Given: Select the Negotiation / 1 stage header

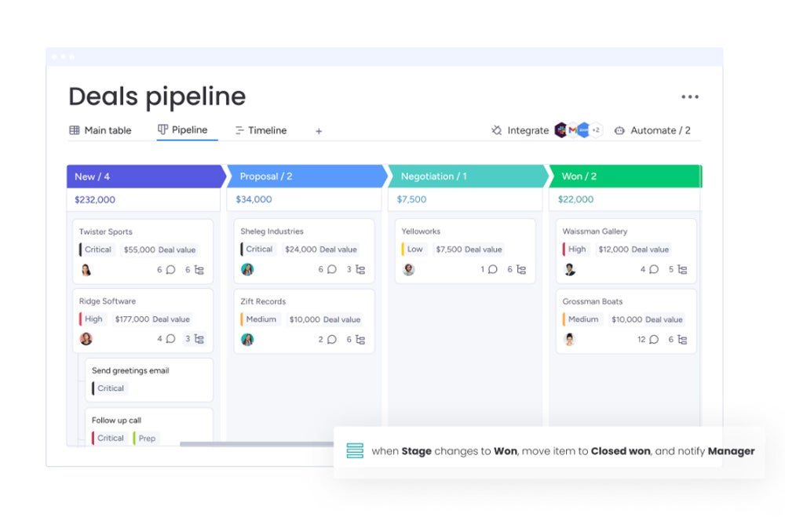Looking at the screenshot, I should coord(469,177).
